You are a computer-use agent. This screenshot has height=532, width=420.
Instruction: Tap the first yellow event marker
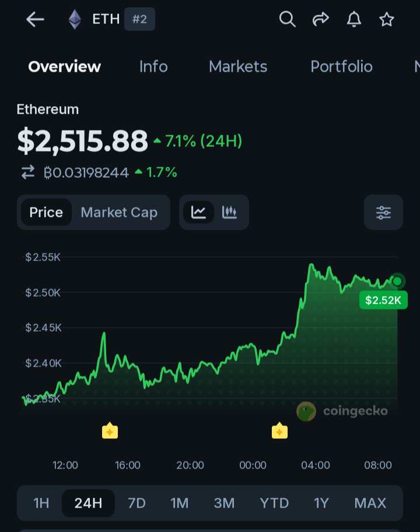coord(110,431)
